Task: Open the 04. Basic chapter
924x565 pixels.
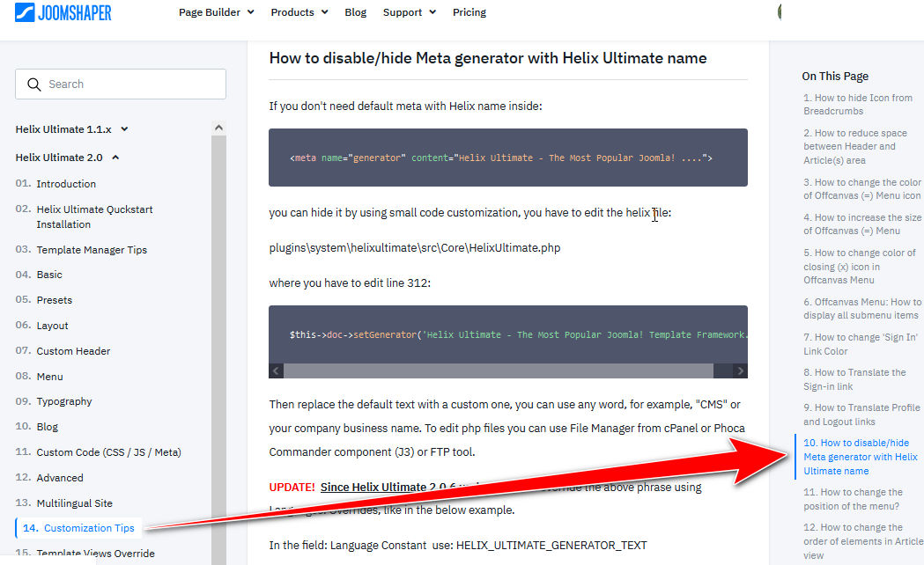Action: pyautogui.click(x=38, y=275)
